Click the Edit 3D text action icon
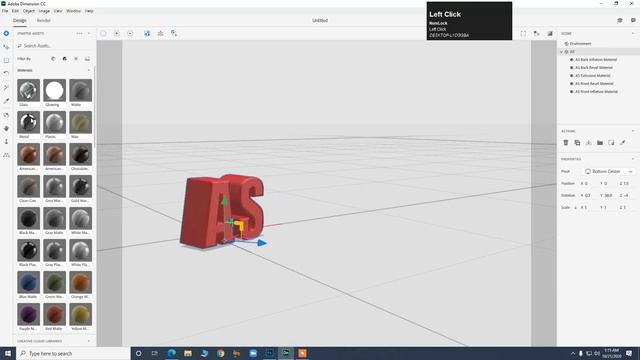 (x=611, y=143)
